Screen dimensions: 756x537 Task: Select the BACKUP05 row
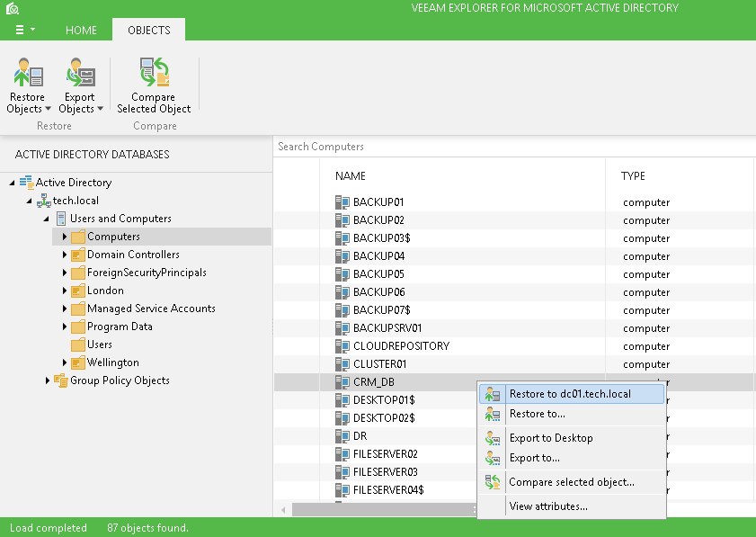[x=514, y=274]
